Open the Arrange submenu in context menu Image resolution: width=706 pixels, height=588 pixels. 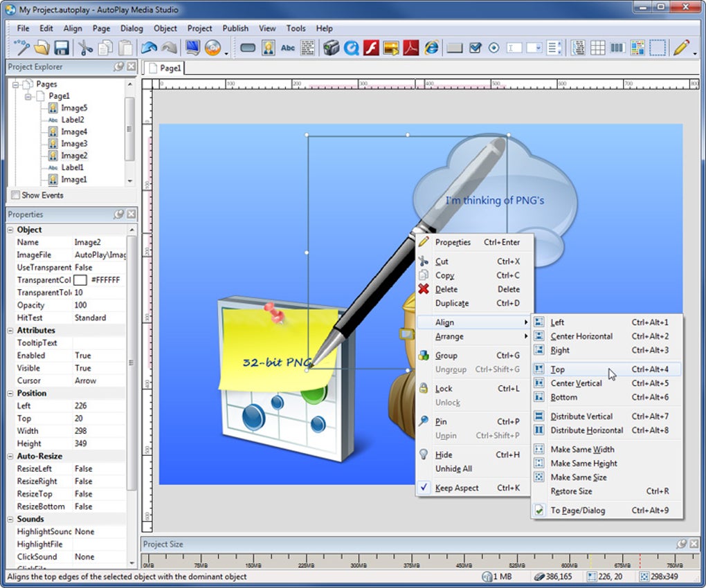[x=473, y=336]
